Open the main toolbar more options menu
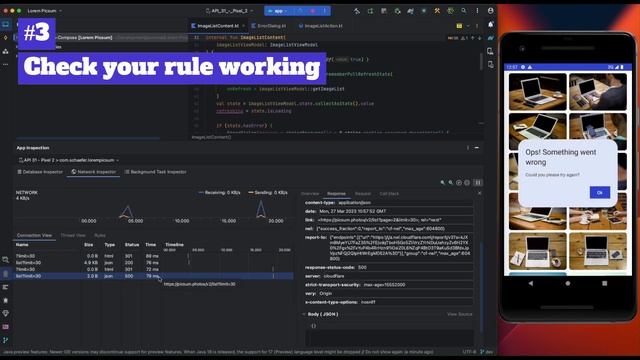The image size is (640, 360). [477, 11]
